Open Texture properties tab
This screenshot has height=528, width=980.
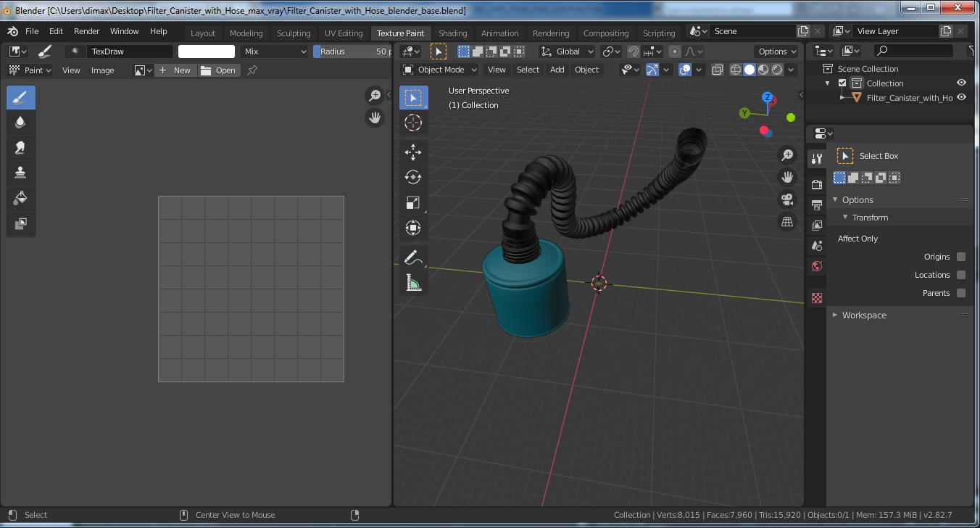coord(817,298)
